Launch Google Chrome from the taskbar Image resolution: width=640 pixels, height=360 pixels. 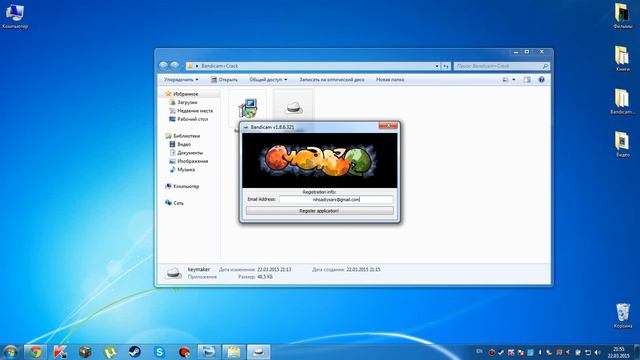point(35,352)
